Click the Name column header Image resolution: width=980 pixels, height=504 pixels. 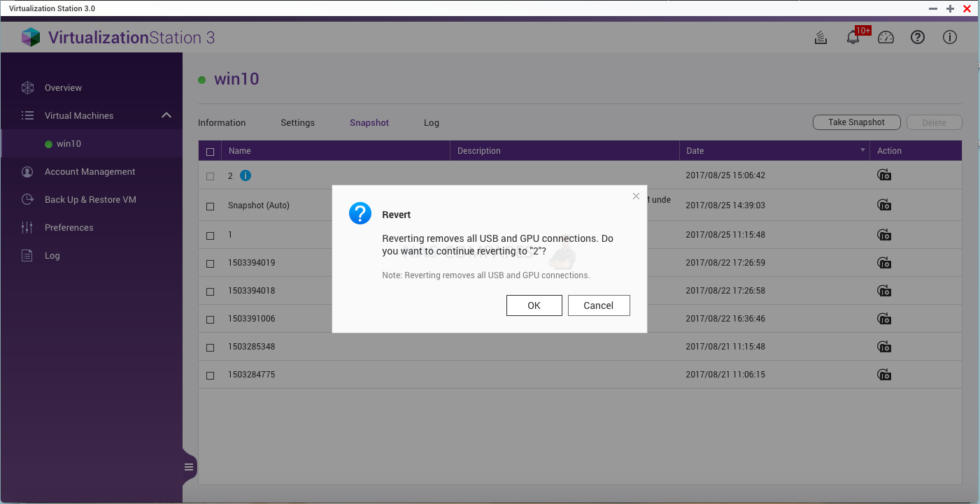(336, 151)
